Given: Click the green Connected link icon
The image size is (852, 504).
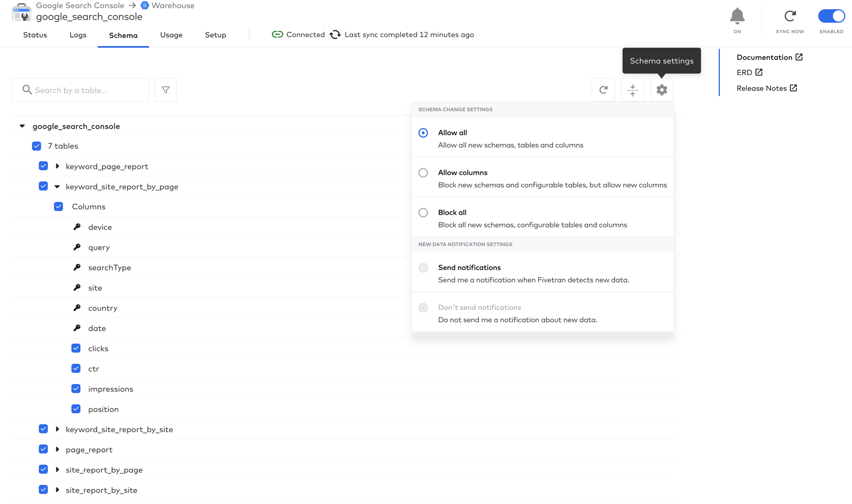Looking at the screenshot, I should 277,34.
